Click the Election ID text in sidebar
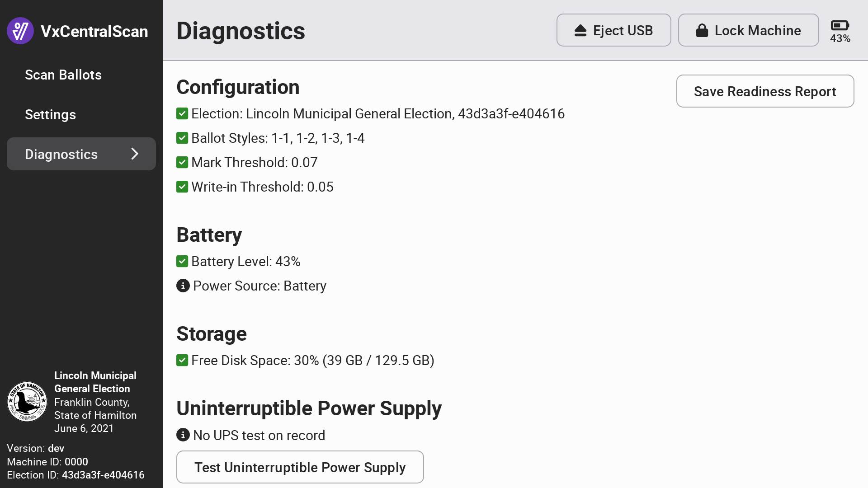868x488 pixels. point(75,475)
